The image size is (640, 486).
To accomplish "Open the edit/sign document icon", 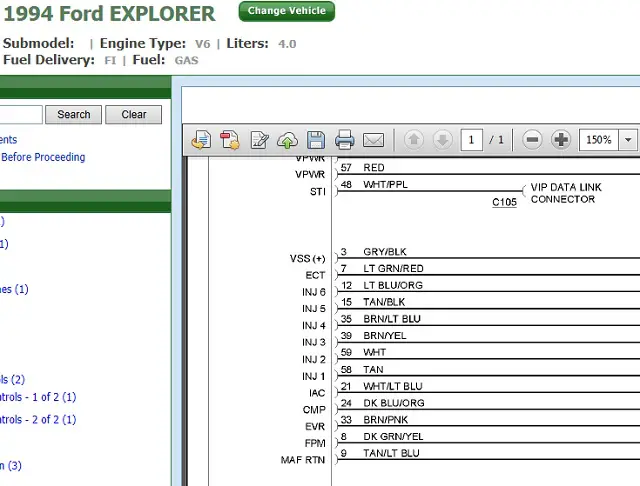I will 259,140.
